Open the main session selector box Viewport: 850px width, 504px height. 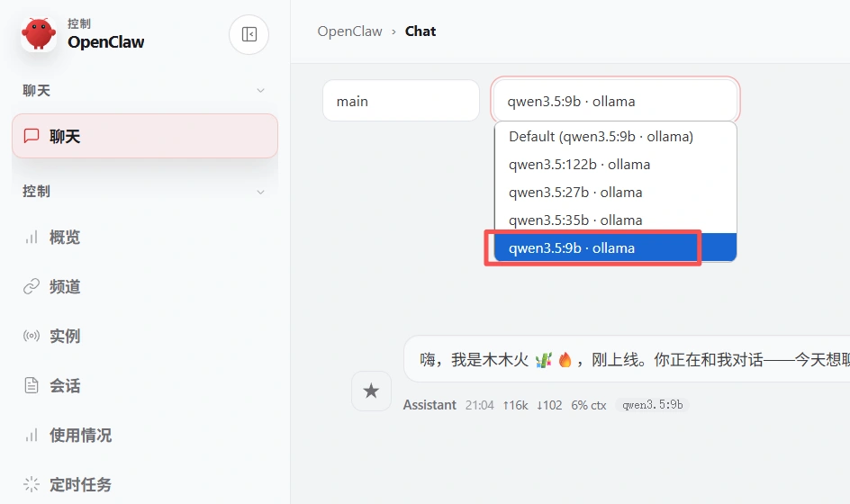(x=402, y=101)
